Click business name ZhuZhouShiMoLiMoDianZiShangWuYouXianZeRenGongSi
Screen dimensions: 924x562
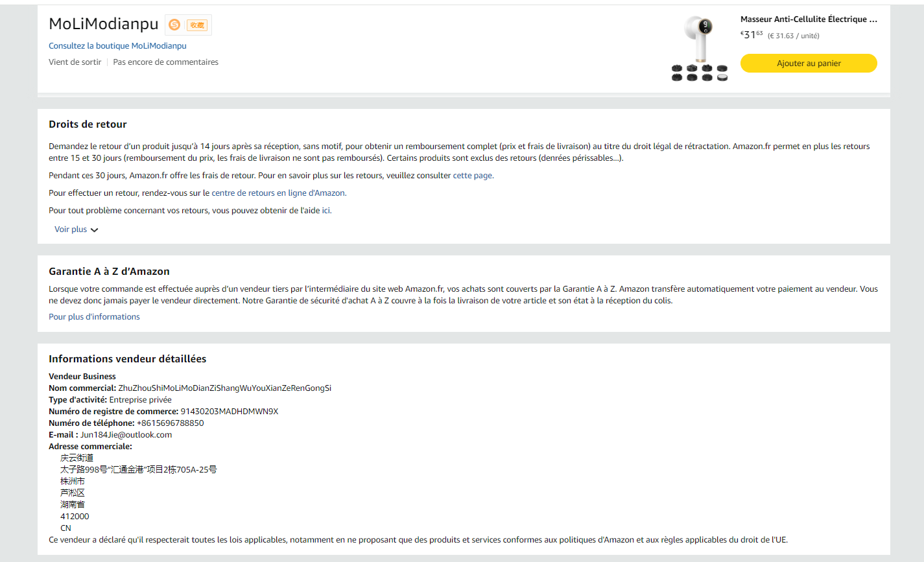point(225,388)
